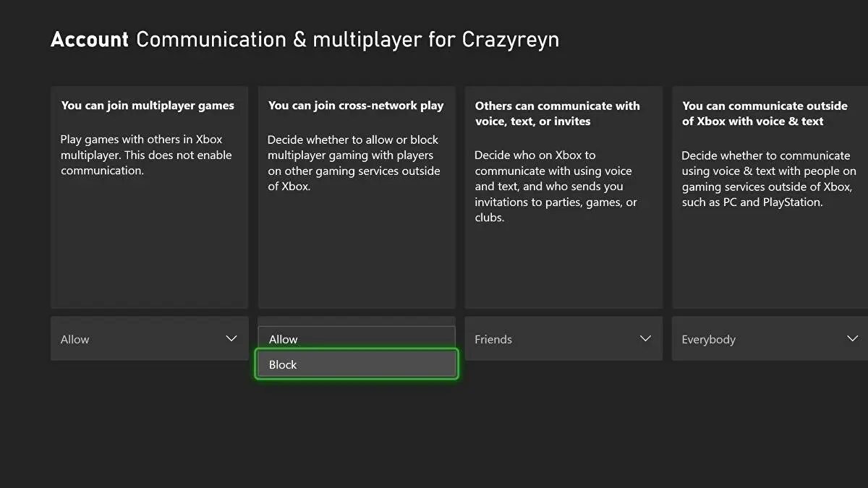
Task: Click the Friends text in its selector
Action: point(493,338)
